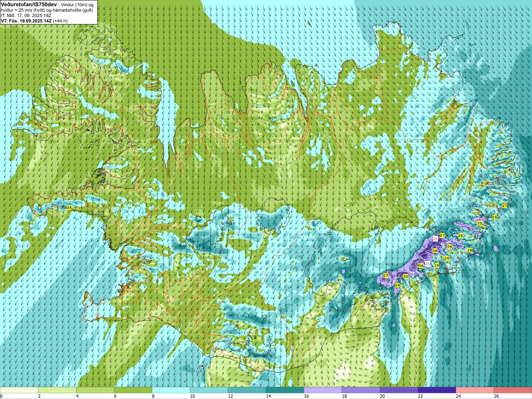Click the '16' tick on the color scale
This screenshot has height=399, width=532.
(x=306, y=396)
